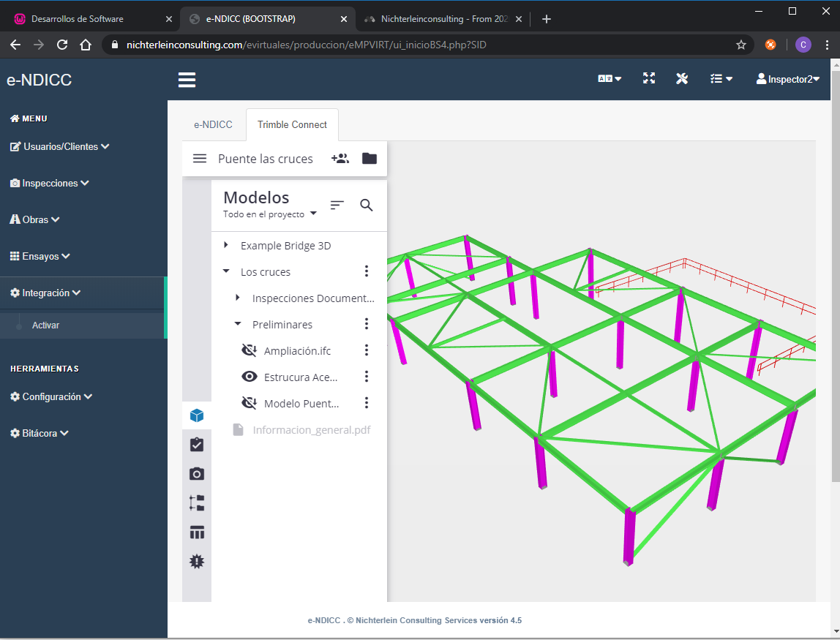This screenshot has width=840, height=640.
Task: Click the sort models icon
Action: coord(337,206)
